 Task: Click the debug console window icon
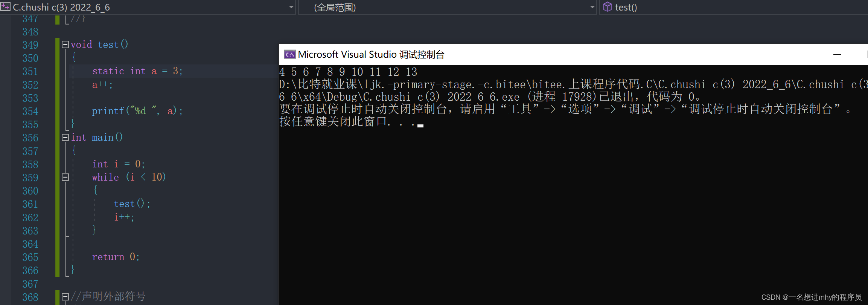[x=289, y=55]
